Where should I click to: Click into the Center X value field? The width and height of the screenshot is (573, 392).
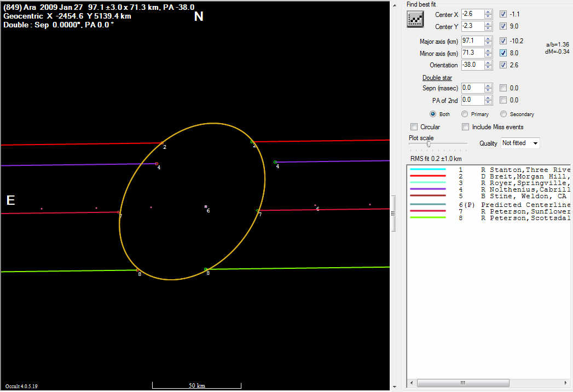[472, 14]
